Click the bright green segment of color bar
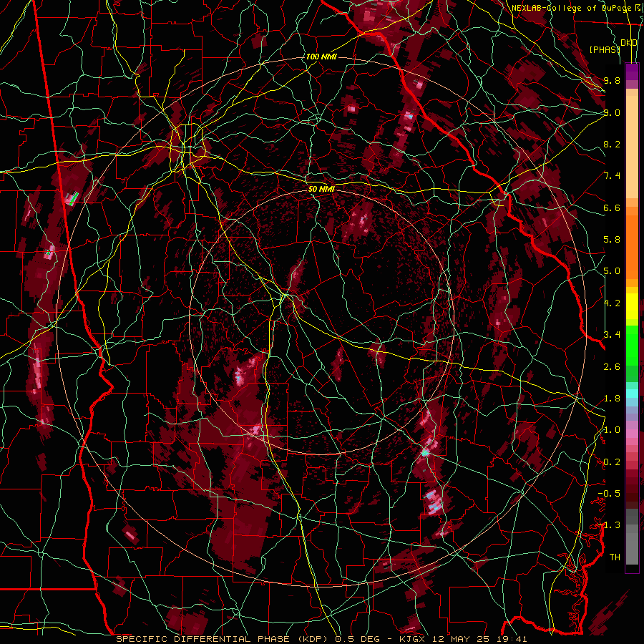The image size is (644, 644). click(x=632, y=345)
